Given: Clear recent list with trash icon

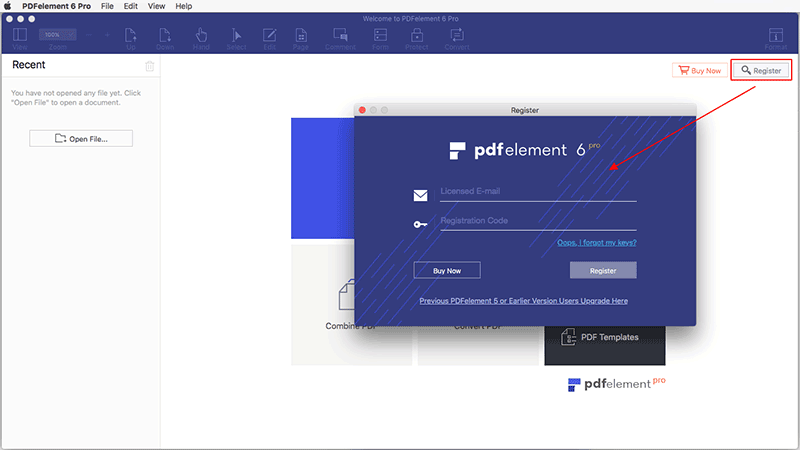Looking at the screenshot, I should (149, 66).
